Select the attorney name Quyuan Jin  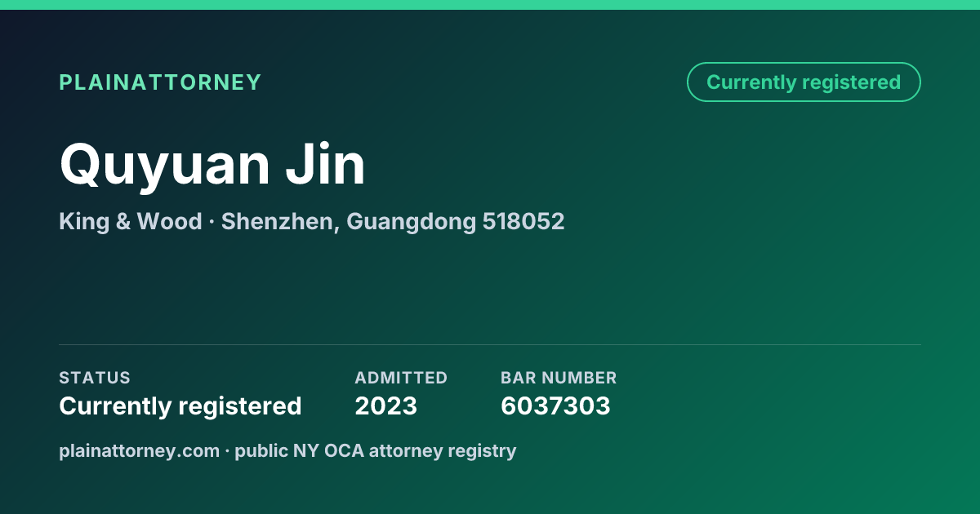click(x=212, y=164)
